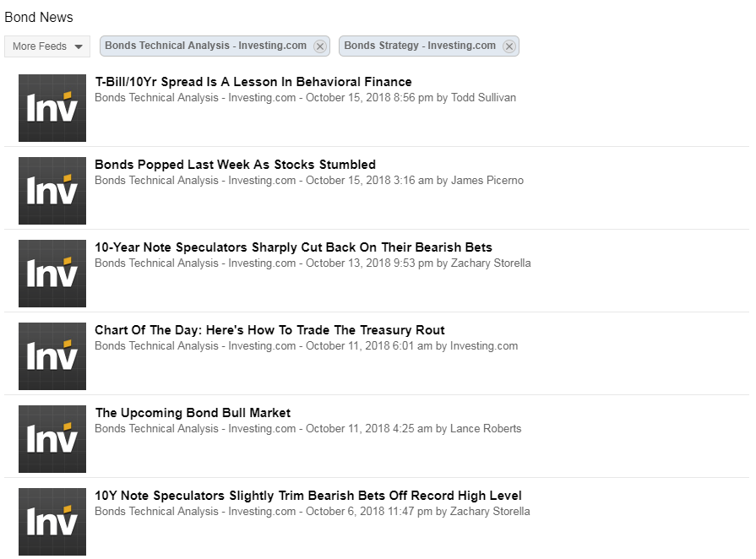Click Investing.com logo beside 10-Year Note Speculators
The height and width of the screenshot is (559, 756).
pos(52,274)
